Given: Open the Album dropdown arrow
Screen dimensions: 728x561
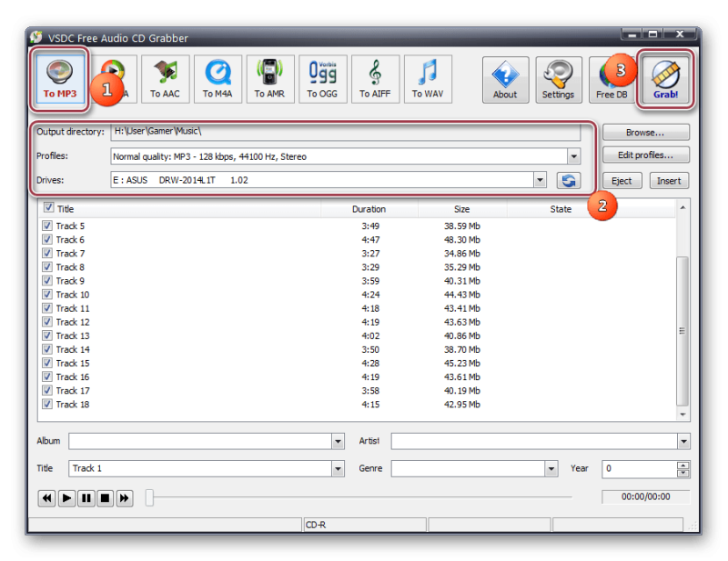Looking at the screenshot, I should (338, 441).
